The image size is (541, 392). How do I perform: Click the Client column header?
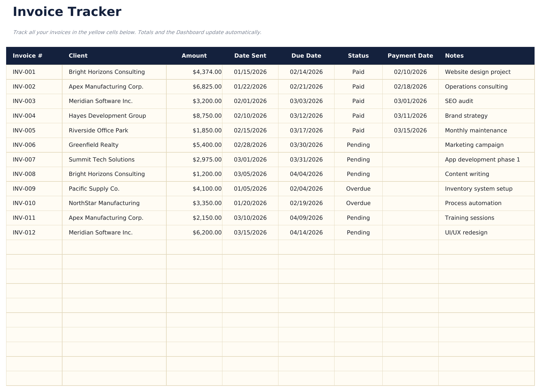pyautogui.click(x=78, y=55)
